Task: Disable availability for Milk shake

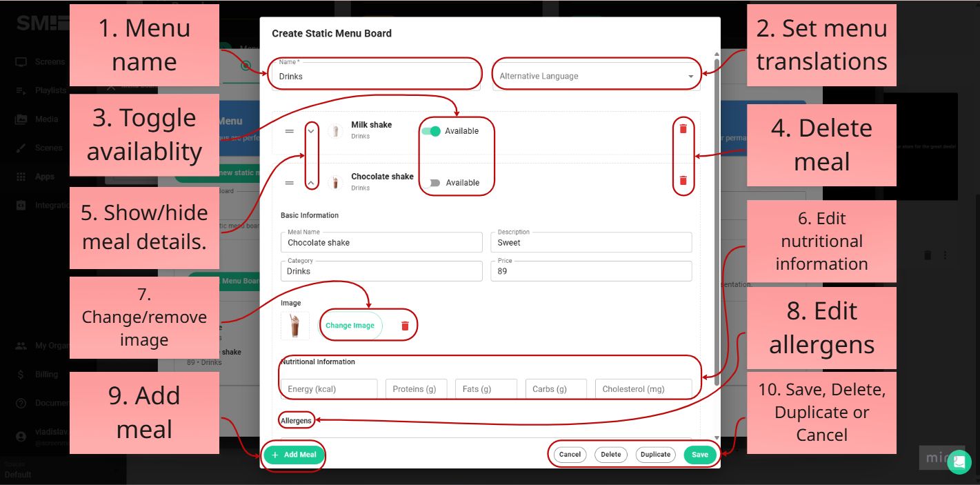Action: 432,130
